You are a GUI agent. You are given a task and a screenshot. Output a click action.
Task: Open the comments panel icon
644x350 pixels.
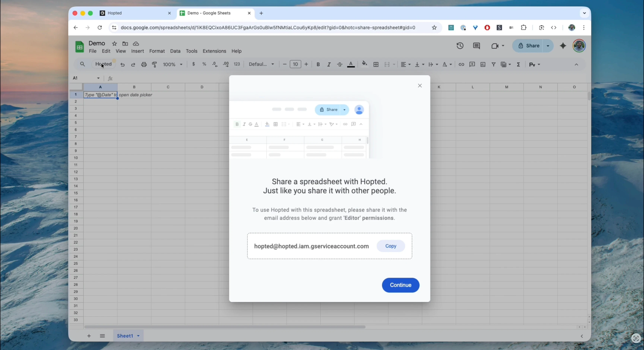coord(476,46)
